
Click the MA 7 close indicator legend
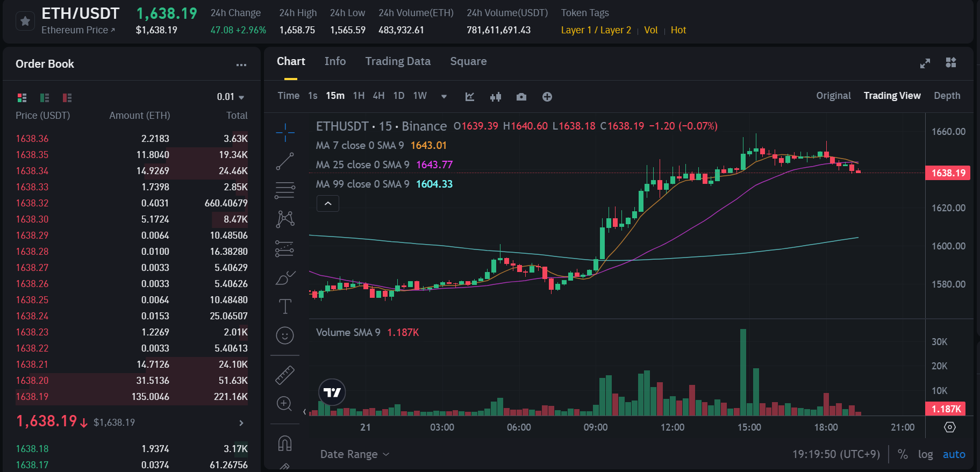point(381,145)
